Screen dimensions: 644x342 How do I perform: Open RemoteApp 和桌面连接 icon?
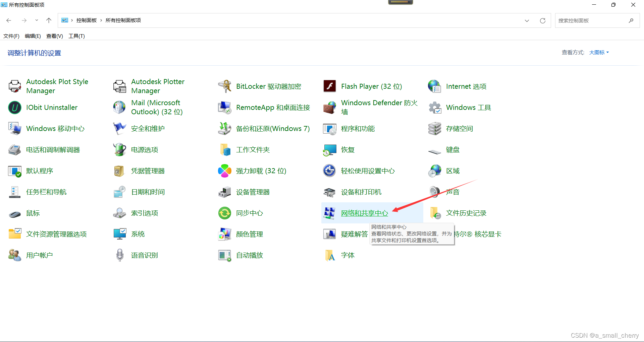tap(225, 108)
